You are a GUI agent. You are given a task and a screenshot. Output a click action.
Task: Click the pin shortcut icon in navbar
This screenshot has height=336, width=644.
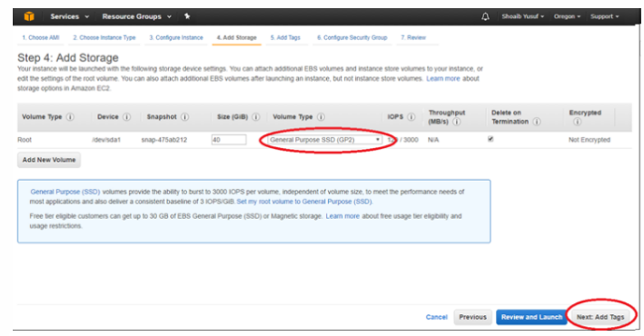click(x=187, y=16)
